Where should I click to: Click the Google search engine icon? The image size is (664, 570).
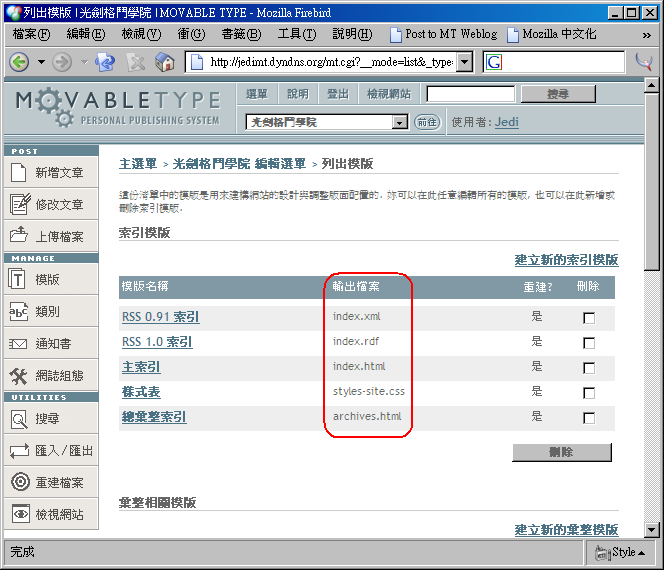(494, 62)
